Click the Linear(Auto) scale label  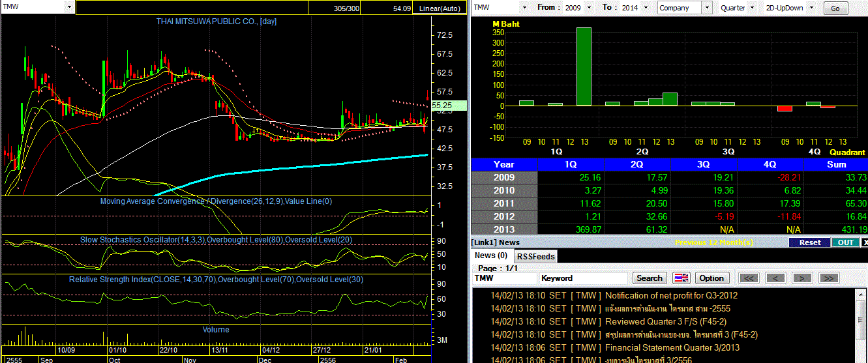(x=440, y=8)
